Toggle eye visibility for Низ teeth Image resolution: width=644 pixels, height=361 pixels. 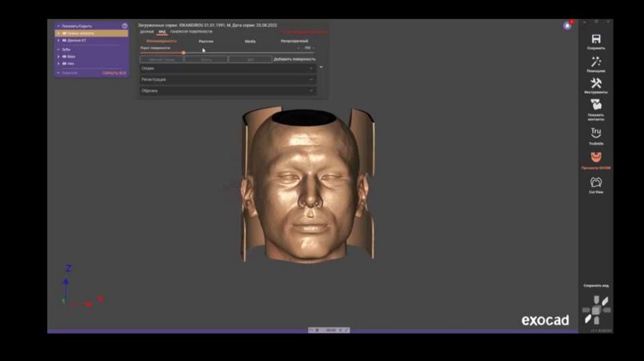pyautogui.click(x=64, y=64)
